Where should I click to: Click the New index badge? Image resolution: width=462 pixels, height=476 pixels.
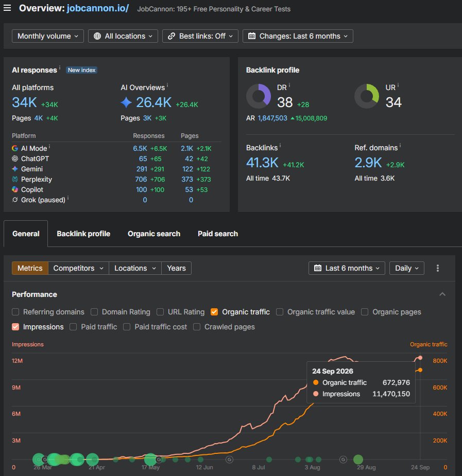click(x=82, y=70)
